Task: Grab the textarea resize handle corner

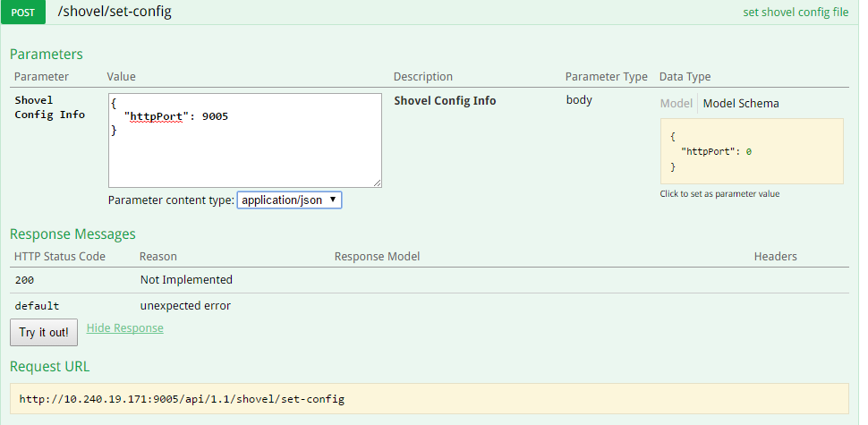Action: pyautogui.click(x=377, y=183)
